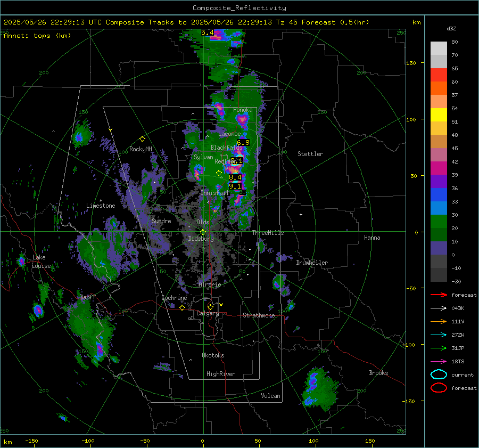
Task: Select the orange 111V arrow legend entry
Action: pos(439,321)
